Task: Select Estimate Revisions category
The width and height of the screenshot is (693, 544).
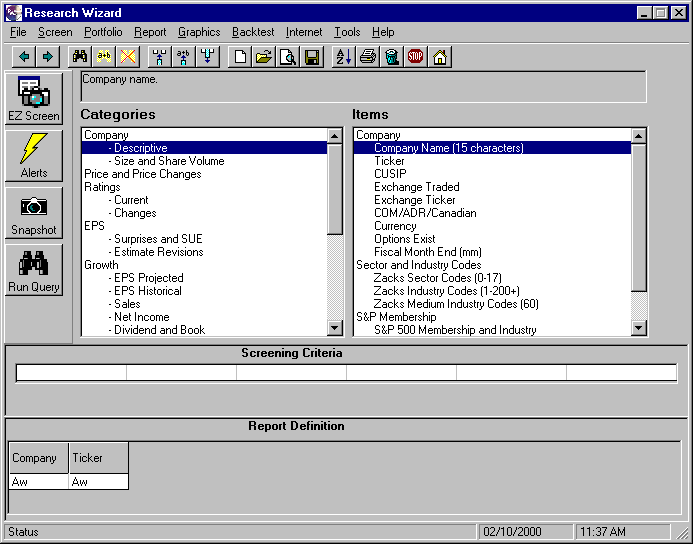Action: point(204,252)
